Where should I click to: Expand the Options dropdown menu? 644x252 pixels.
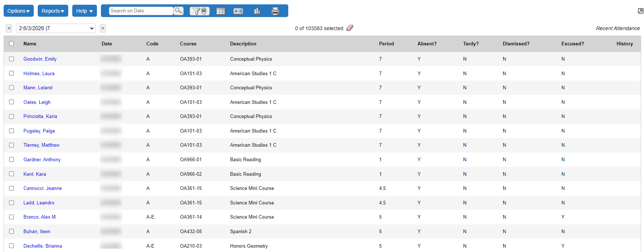tap(19, 11)
